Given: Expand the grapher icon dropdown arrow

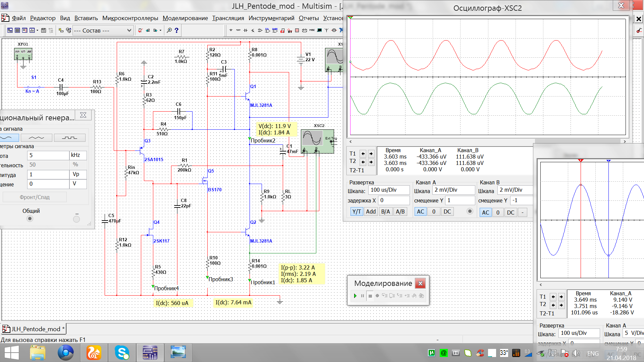Looking at the screenshot, I should (37, 30).
